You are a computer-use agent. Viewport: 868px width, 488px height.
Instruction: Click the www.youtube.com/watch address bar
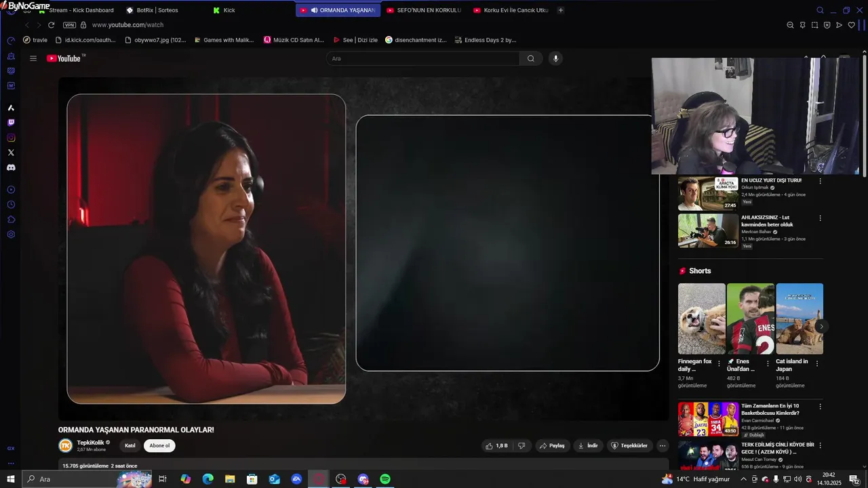point(127,25)
